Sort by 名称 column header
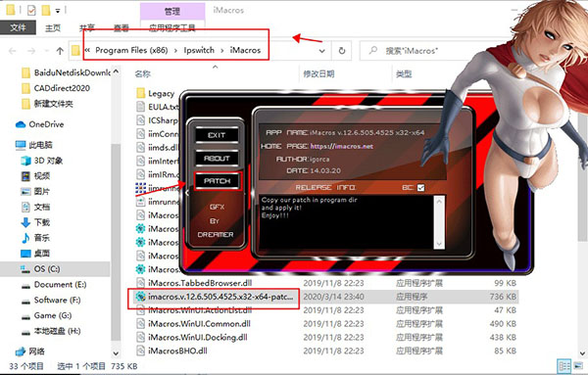This screenshot has height=375, width=588. [142, 74]
